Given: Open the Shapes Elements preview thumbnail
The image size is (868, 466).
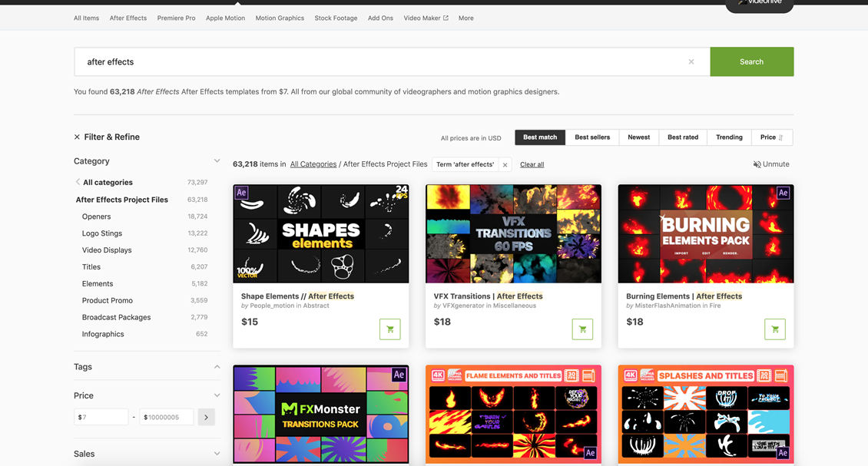Looking at the screenshot, I should (321, 233).
